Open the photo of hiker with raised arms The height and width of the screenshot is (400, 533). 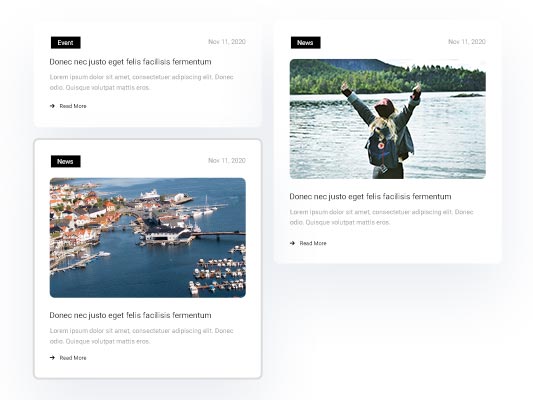click(x=388, y=119)
